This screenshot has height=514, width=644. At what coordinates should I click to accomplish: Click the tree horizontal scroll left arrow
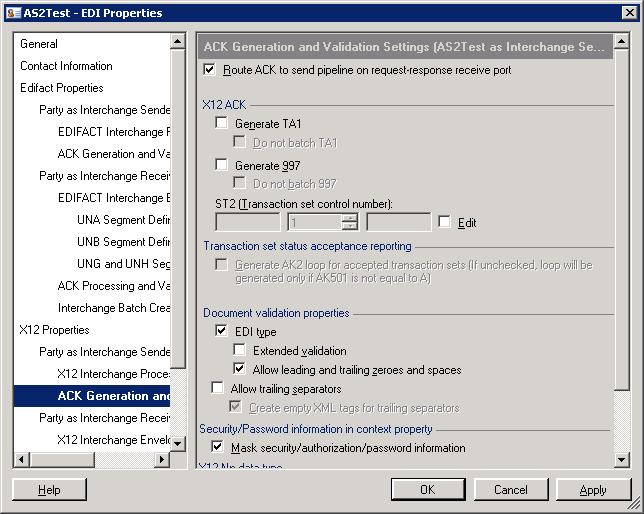21,459
